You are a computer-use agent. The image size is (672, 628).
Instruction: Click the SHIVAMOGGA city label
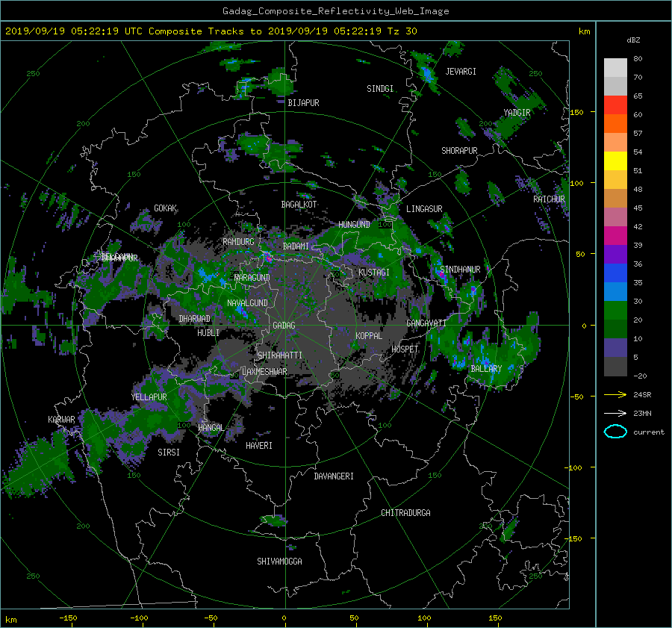[x=279, y=561]
